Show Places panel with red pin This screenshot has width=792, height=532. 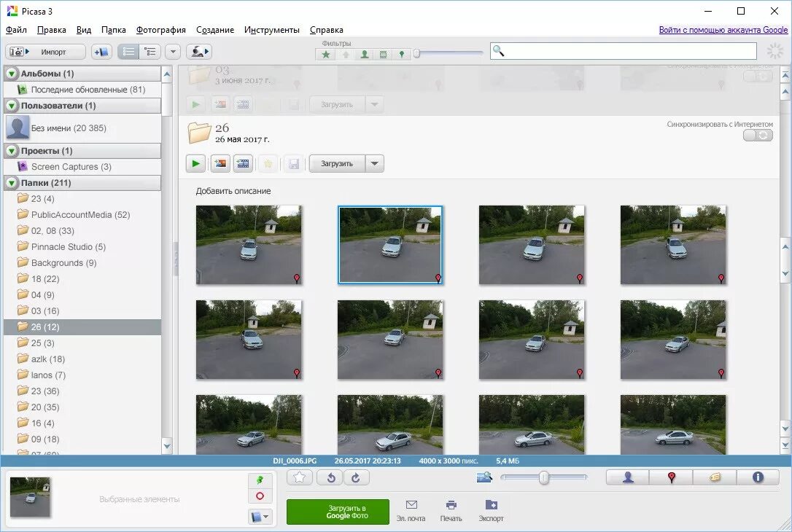671,477
